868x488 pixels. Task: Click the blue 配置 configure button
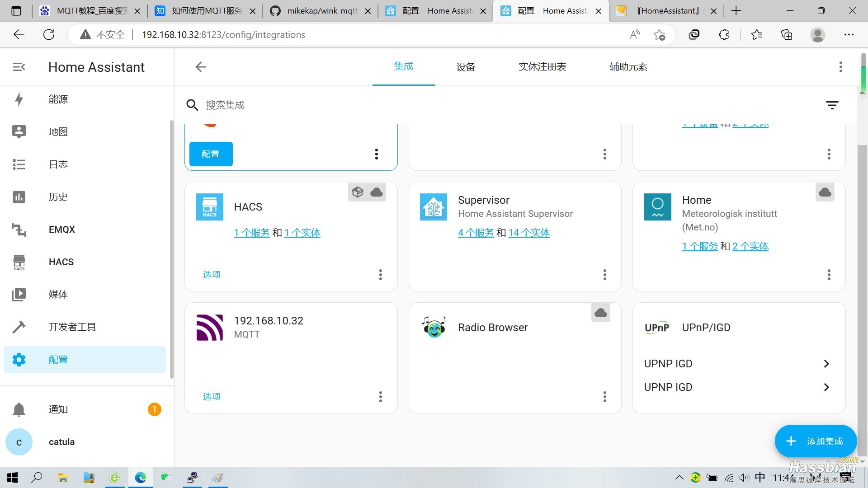(211, 154)
